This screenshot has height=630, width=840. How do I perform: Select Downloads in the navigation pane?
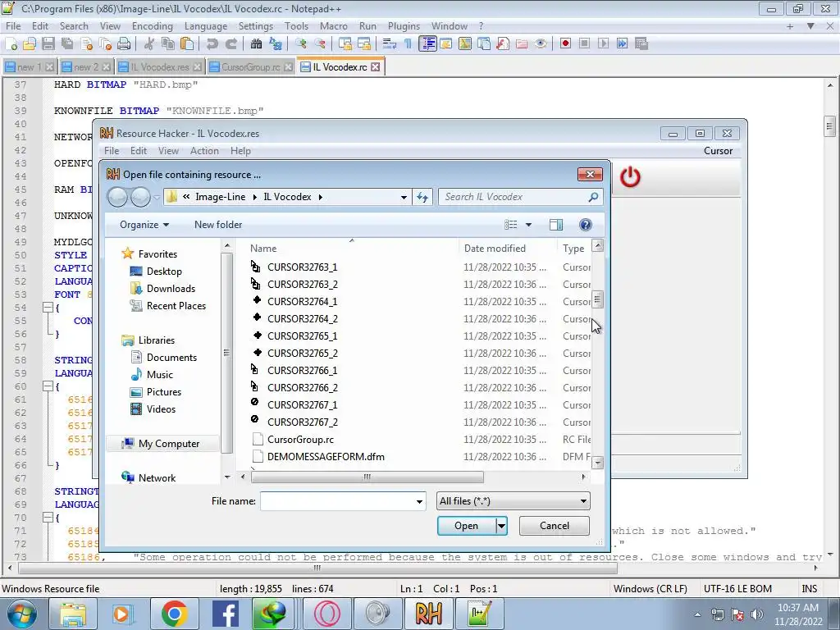tap(171, 289)
